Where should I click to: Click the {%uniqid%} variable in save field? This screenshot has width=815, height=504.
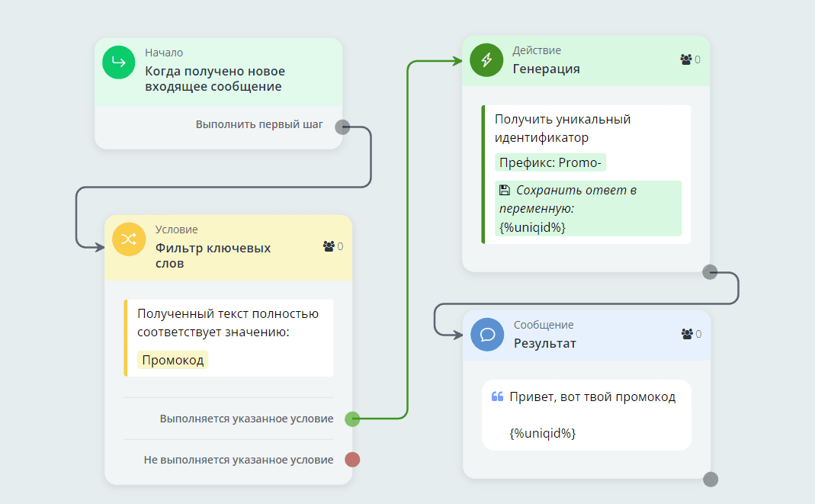pos(532,226)
